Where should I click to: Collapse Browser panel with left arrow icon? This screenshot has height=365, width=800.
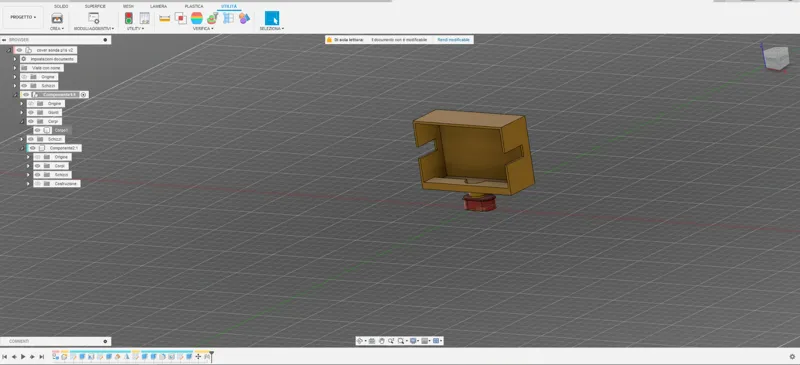click(4, 40)
